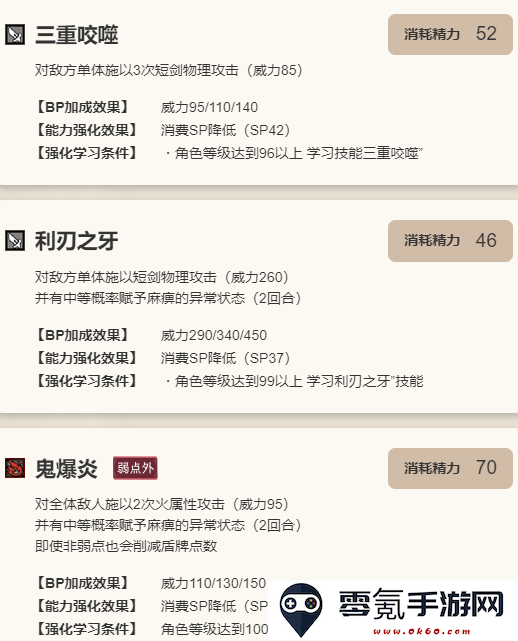Viewport: 518px width, 641px height.
Task: Click the dagger icon beside 利刃之牙
Action: [x=15, y=240]
